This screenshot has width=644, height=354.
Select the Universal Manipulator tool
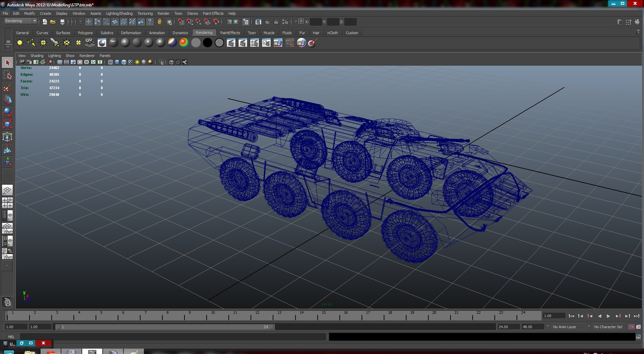(x=7, y=137)
